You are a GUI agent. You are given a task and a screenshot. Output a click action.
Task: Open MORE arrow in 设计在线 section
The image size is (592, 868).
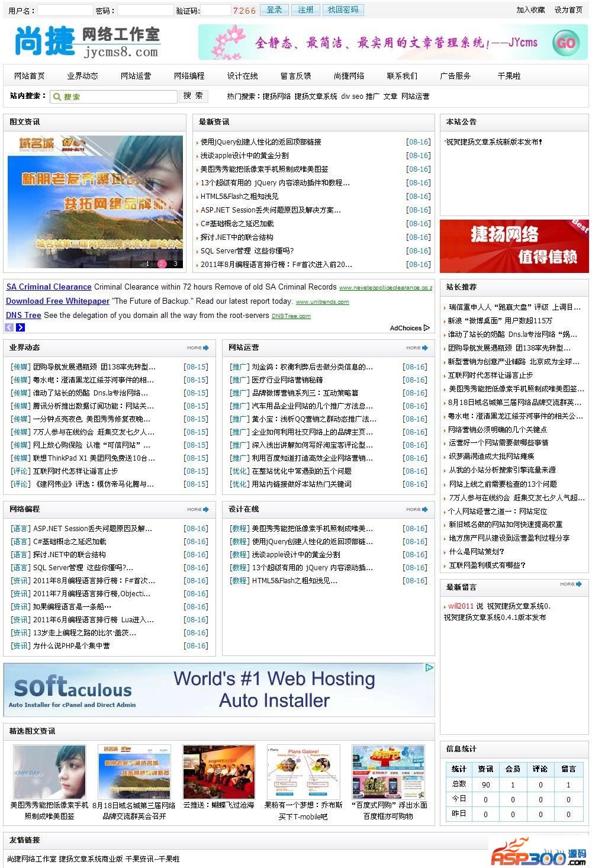point(417,509)
